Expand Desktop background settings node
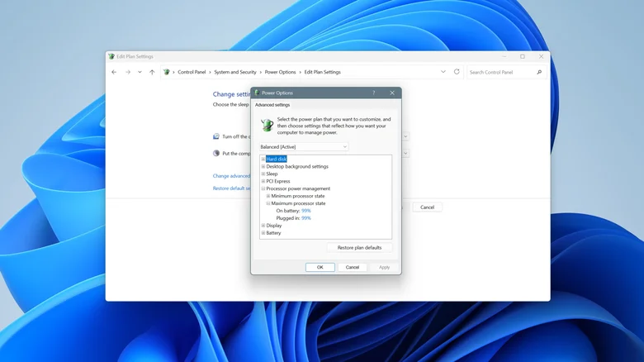 263,167
